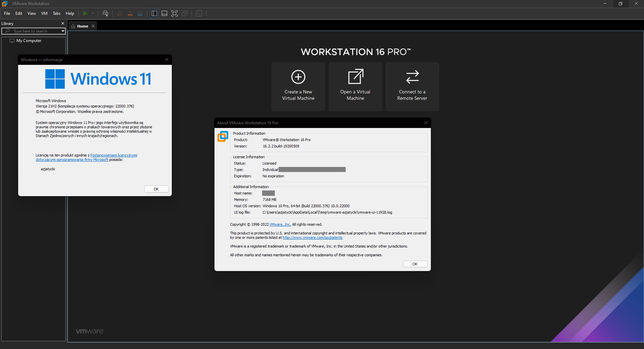Close the About VMware Workstation 16 Pro dialog
Screen dimensions: 644x349
[x=426, y=123]
